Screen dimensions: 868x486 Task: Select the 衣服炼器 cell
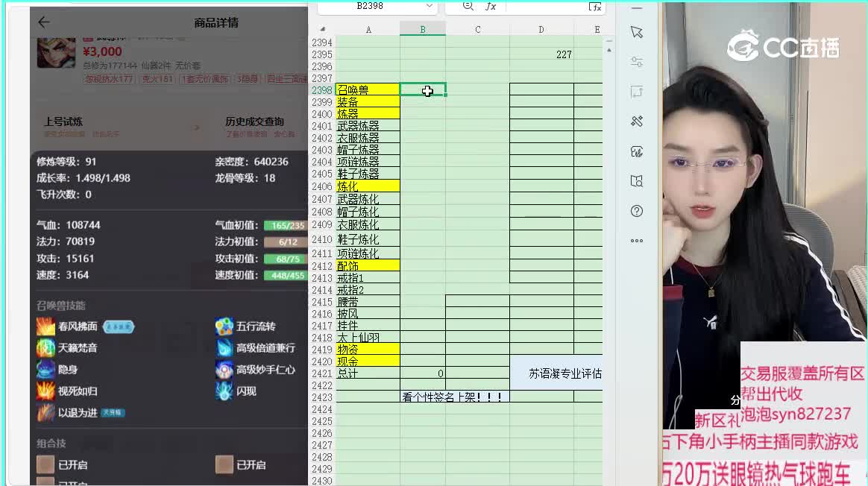[x=368, y=138]
